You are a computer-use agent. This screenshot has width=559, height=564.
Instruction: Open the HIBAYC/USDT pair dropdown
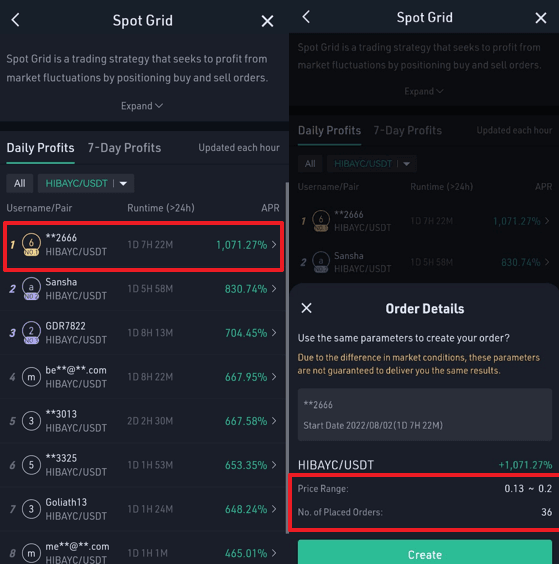click(86, 183)
